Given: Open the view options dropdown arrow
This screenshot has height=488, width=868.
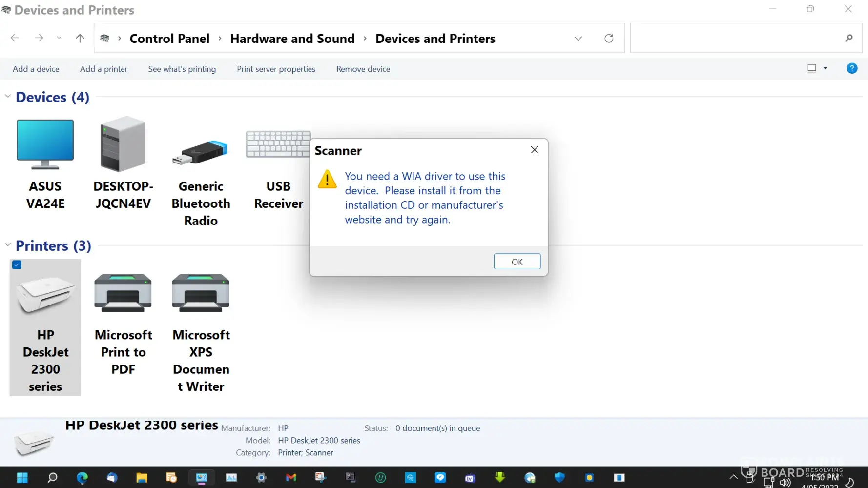Looking at the screenshot, I should pyautogui.click(x=825, y=69).
